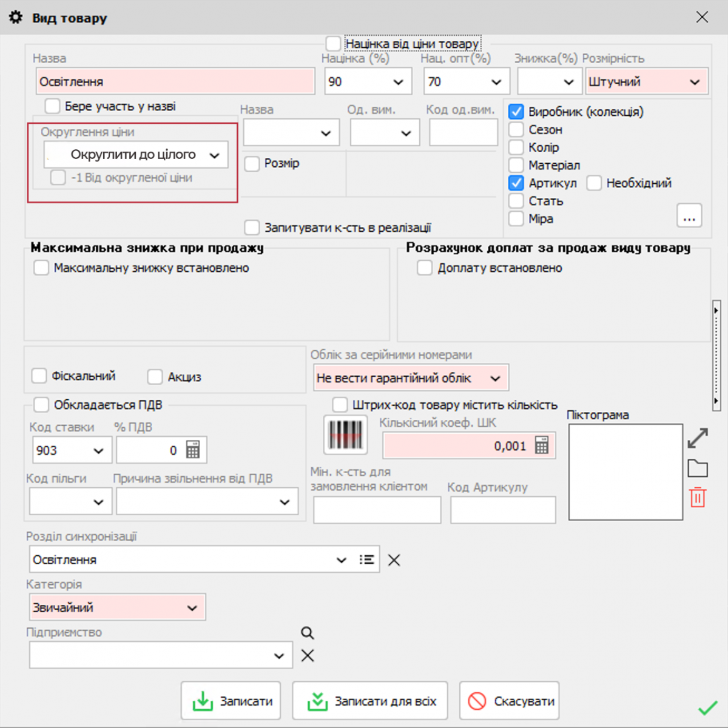Uncheck Виробник (колекція) checkbox
Viewport: 728px width, 728px height.
(x=516, y=112)
